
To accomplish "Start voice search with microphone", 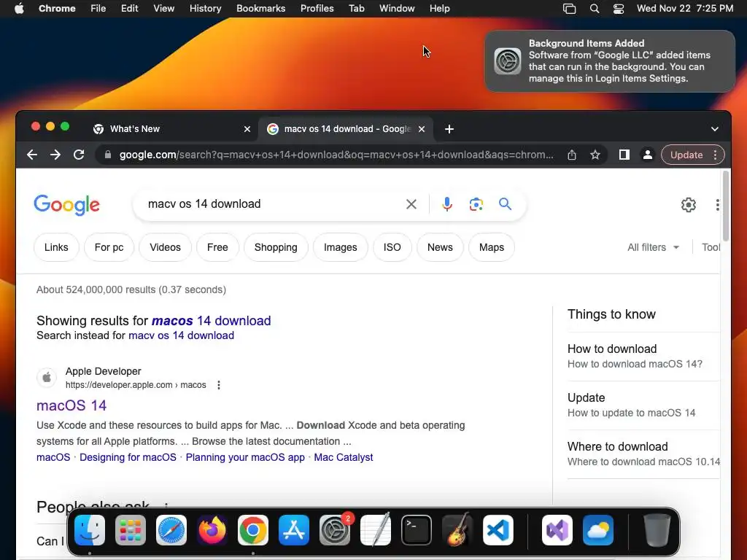I will click(x=447, y=204).
